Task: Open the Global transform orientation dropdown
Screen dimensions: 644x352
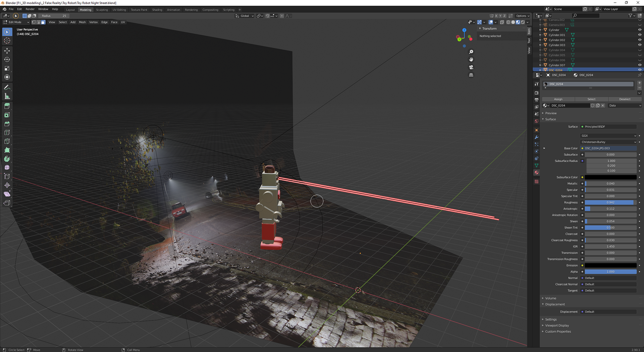Action: [245, 16]
